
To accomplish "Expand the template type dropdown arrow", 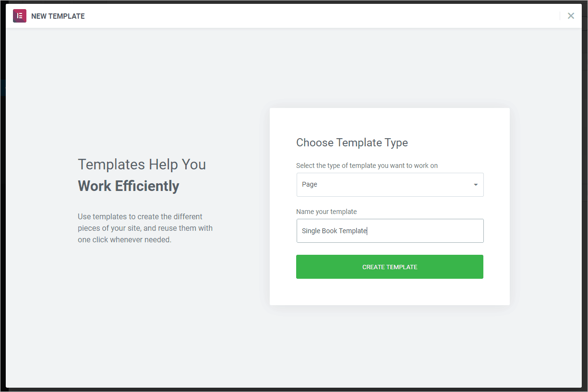I will (476, 185).
